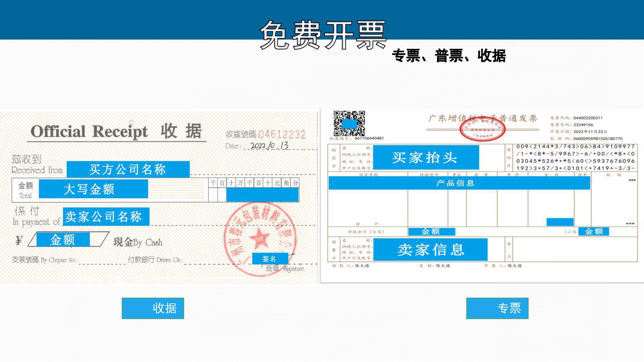This screenshot has height=362, width=644.
Task: Select the 卖家信息 blue block
Action: pos(430,250)
